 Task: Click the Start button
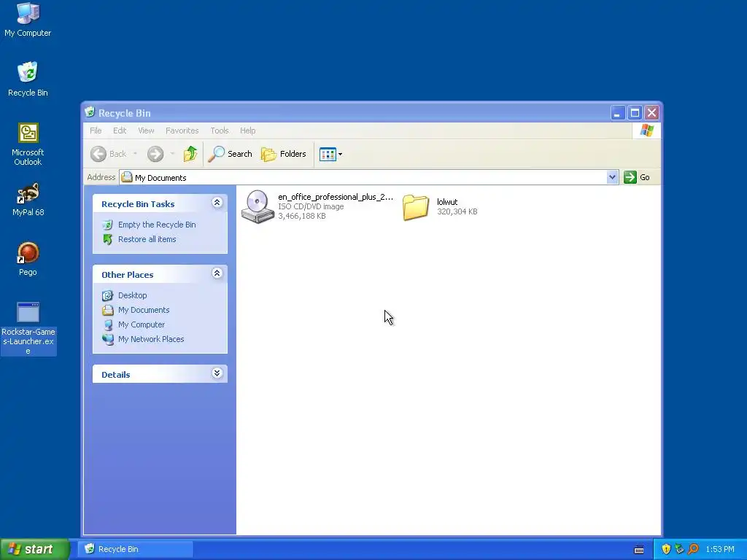pyautogui.click(x=35, y=549)
